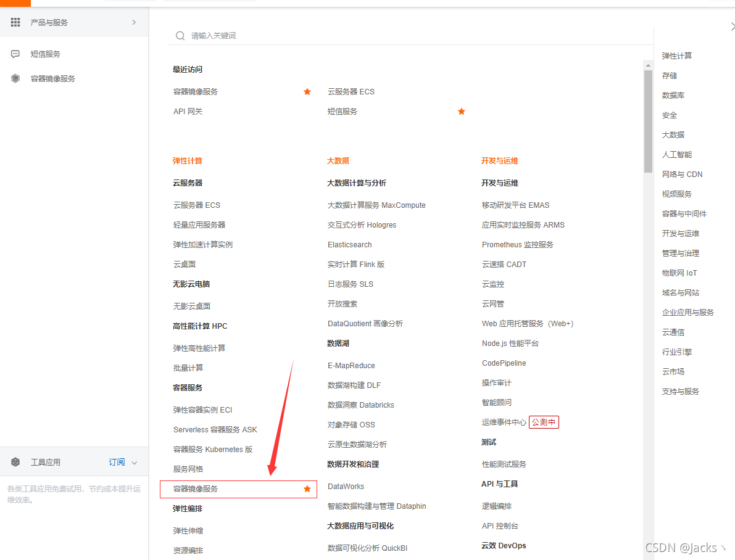
Task: Click the products grid icon in sidebar
Action: point(15,22)
